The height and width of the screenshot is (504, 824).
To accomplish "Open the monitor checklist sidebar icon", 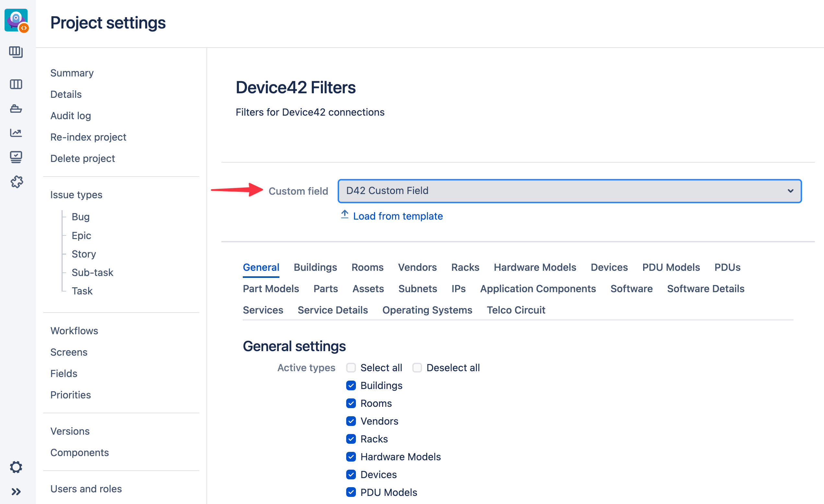I will 16,157.
